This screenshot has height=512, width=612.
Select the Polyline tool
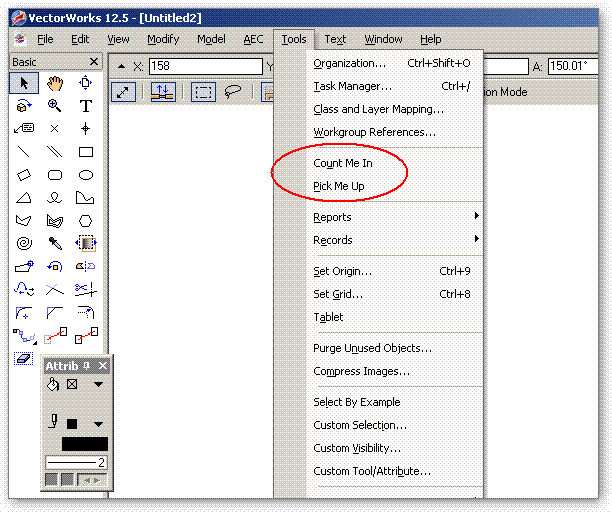[x=85, y=198]
